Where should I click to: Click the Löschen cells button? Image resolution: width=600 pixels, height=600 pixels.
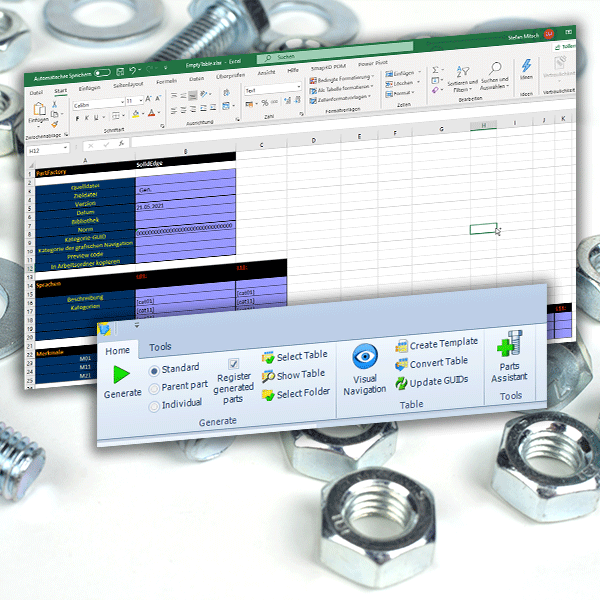399,83
